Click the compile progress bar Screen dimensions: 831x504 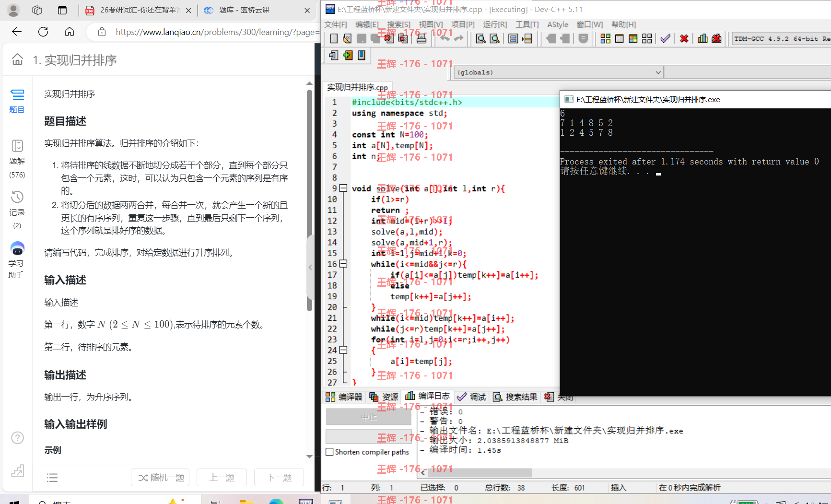(x=369, y=436)
